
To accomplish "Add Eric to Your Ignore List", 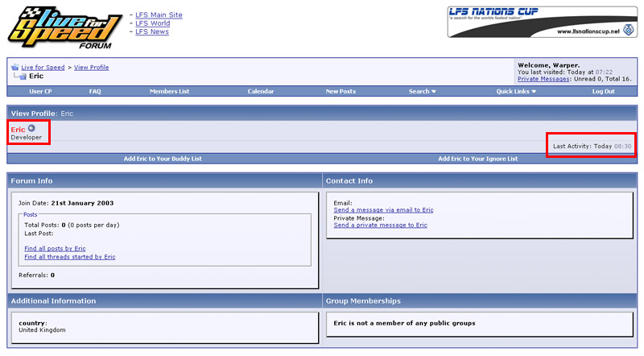I will [x=477, y=159].
